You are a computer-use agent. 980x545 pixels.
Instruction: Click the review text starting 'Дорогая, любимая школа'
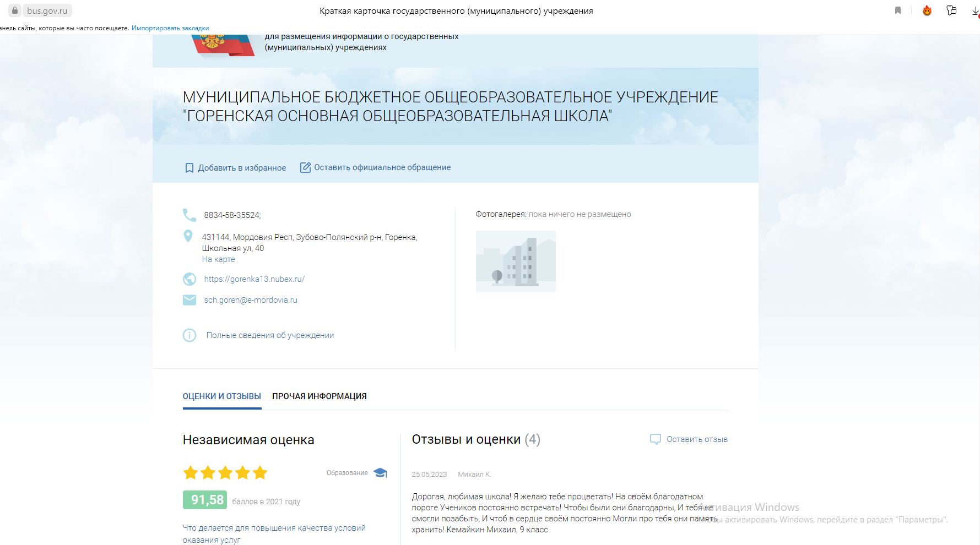(x=565, y=513)
